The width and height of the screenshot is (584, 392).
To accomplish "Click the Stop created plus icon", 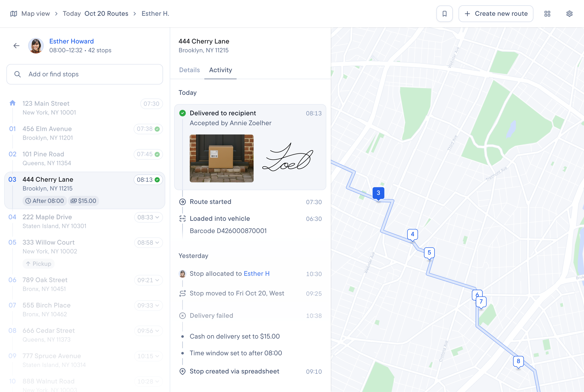I will pos(182,371).
